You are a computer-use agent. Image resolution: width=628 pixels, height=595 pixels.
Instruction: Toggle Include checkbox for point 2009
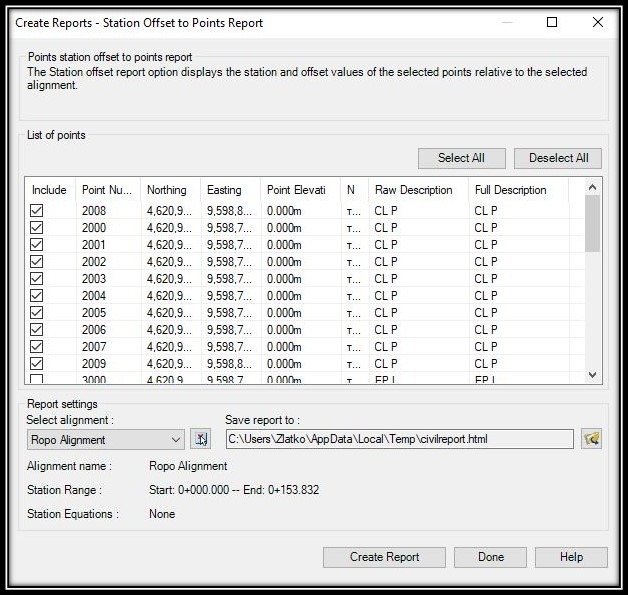[36, 364]
